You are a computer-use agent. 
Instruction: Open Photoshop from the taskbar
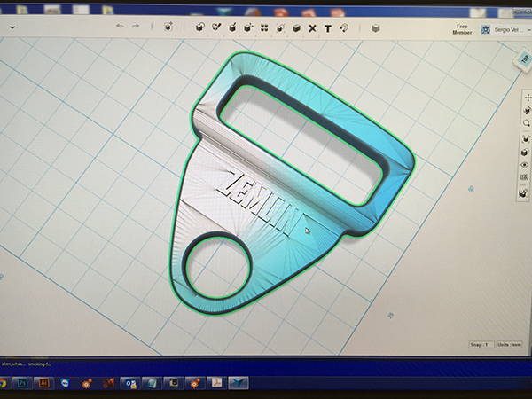tap(22, 383)
